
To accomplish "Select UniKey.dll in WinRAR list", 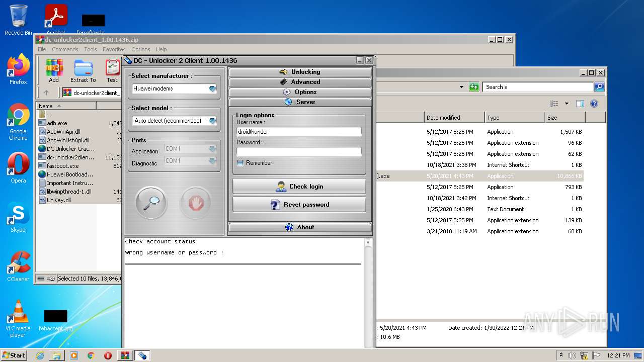I will (59, 200).
